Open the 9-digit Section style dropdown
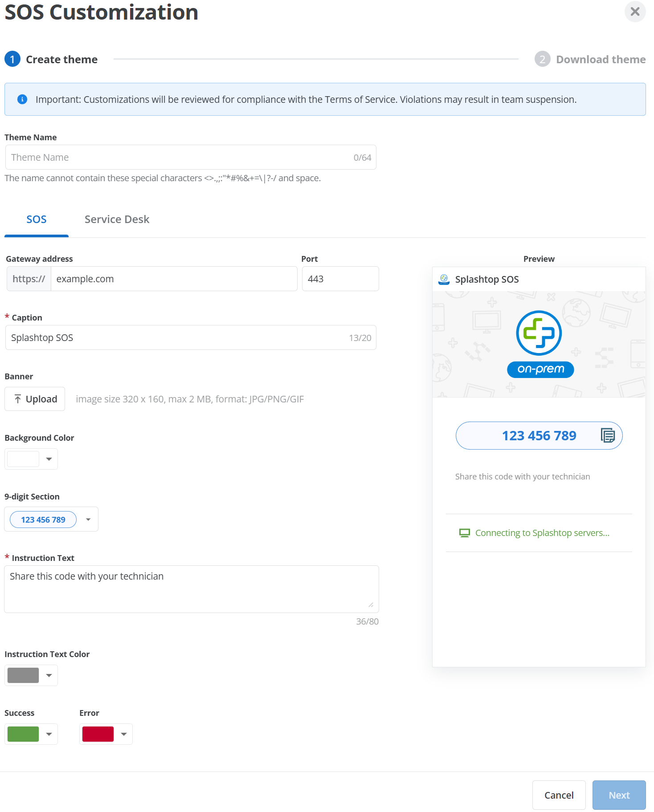This screenshot has width=654, height=812. [x=88, y=520]
